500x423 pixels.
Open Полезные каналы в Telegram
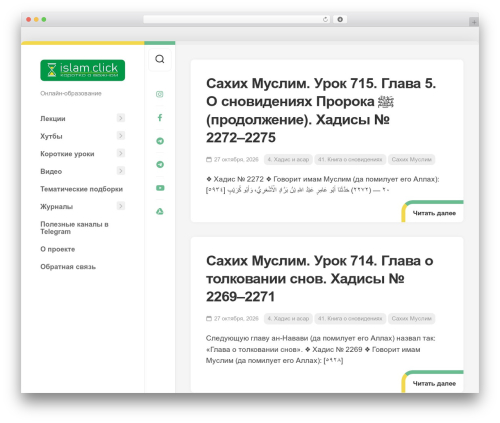pos(74,228)
